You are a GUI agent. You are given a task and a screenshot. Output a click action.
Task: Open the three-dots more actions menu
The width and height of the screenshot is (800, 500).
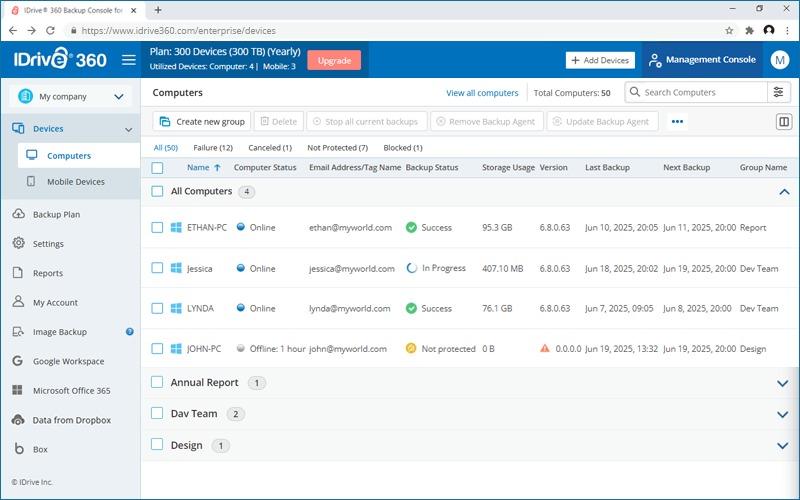[x=677, y=121]
